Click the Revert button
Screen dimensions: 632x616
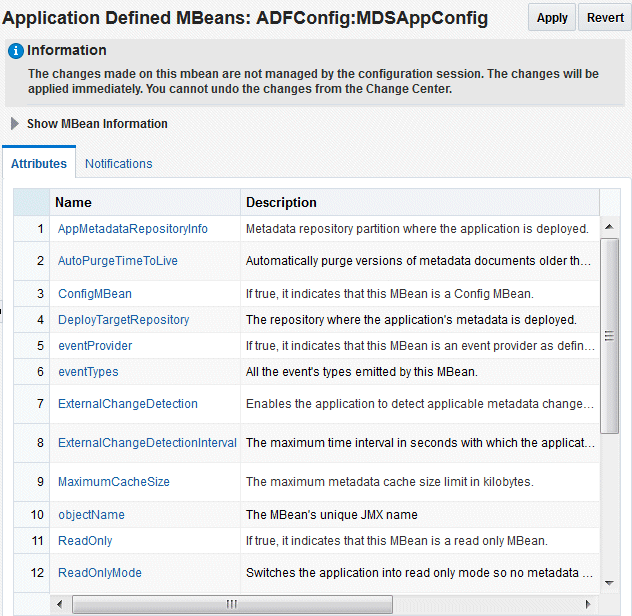[605, 17]
